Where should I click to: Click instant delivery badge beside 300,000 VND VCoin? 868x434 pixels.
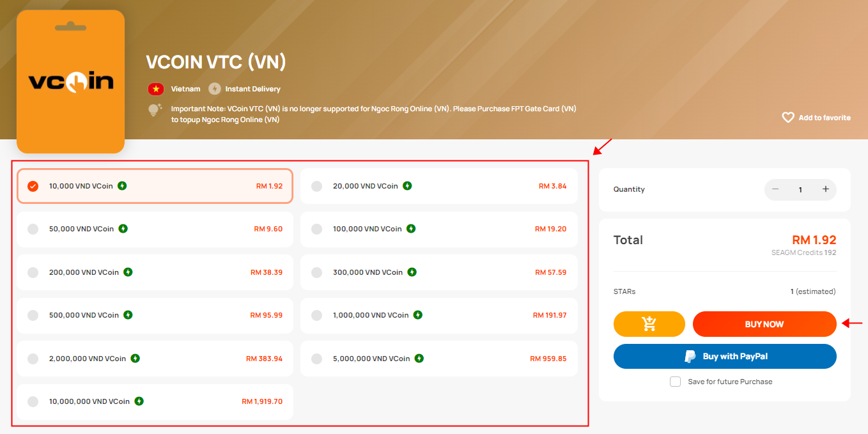tap(412, 272)
